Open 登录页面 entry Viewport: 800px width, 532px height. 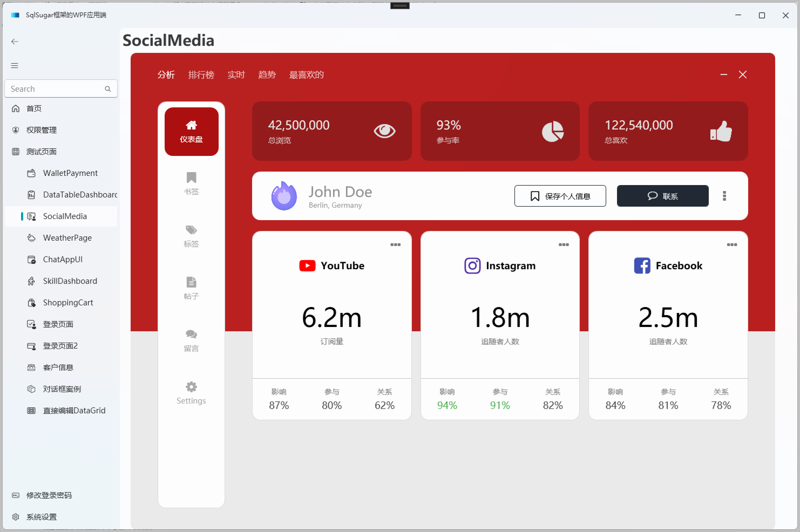pyautogui.click(x=61, y=324)
